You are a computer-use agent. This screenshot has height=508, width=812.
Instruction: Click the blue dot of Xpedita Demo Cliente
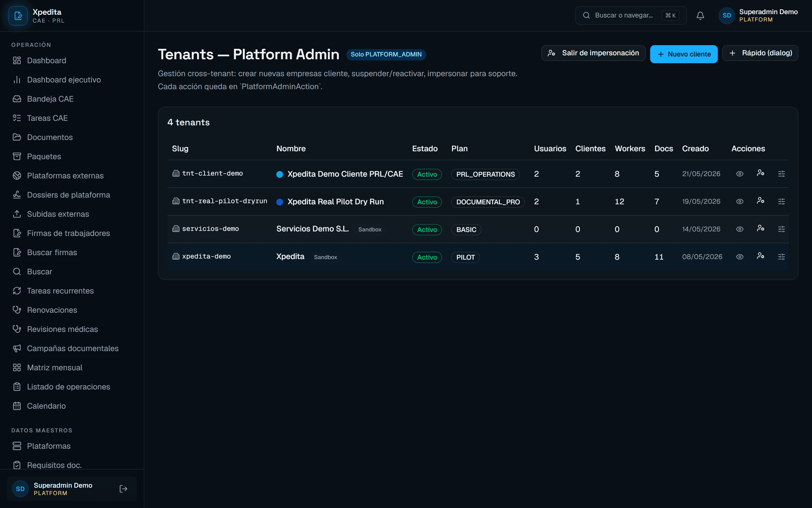pos(279,174)
